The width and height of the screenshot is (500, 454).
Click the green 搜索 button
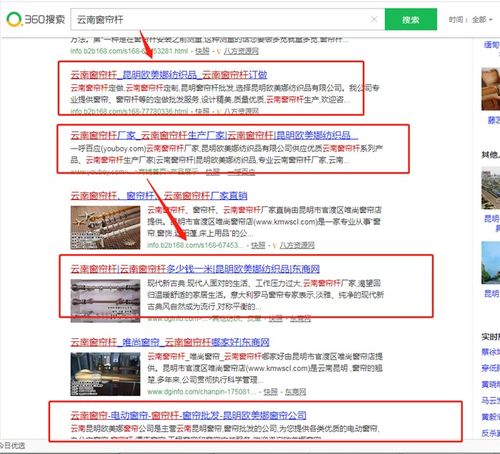pyautogui.click(x=411, y=19)
